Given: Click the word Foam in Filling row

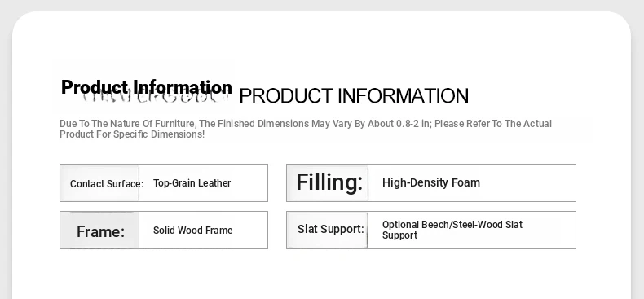Looking at the screenshot, I should (465, 182).
